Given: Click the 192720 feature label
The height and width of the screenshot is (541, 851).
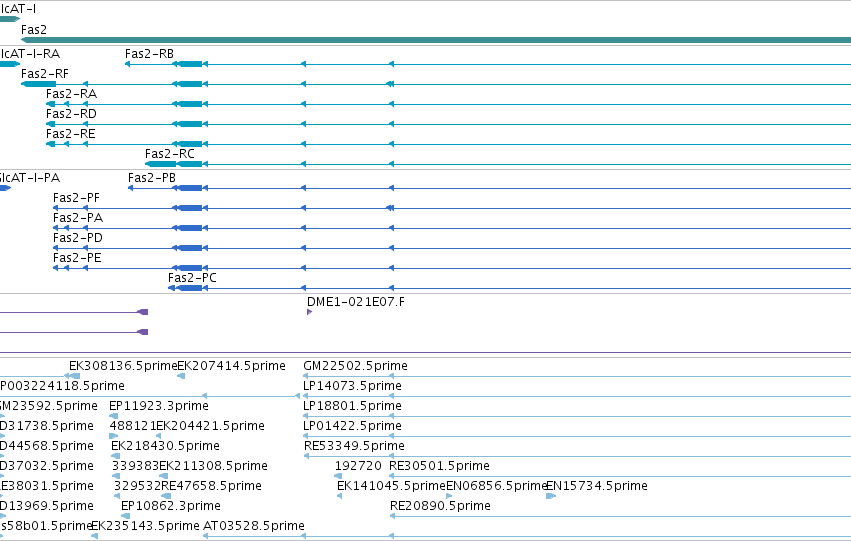Looking at the screenshot, I should 358,467.
